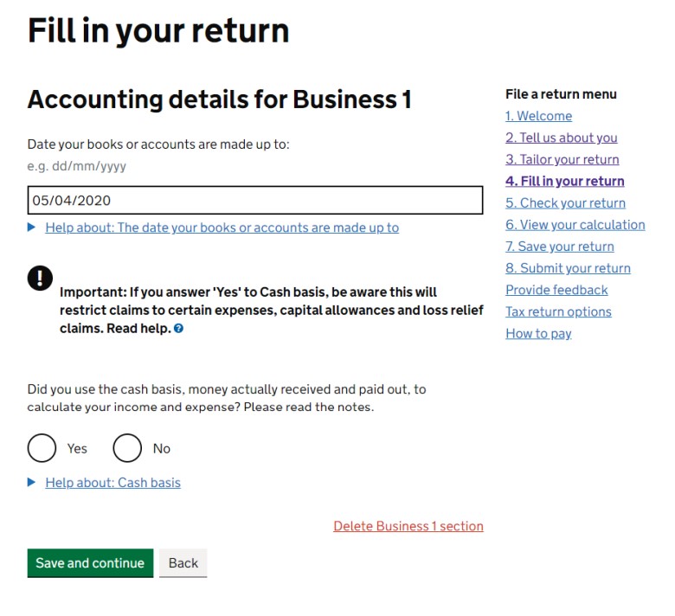Open 3. Tailor your return
Image resolution: width=675 pixels, height=616 pixels.
[562, 160]
